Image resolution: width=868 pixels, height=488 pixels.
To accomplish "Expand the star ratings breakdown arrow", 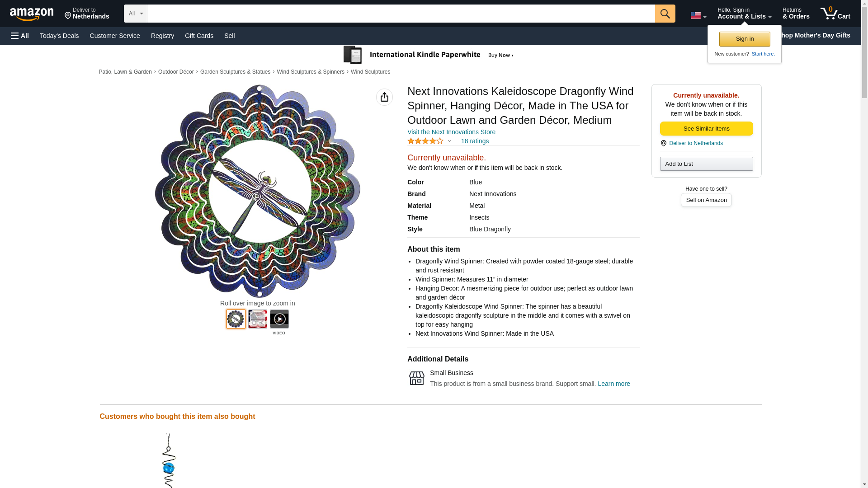I will [449, 141].
